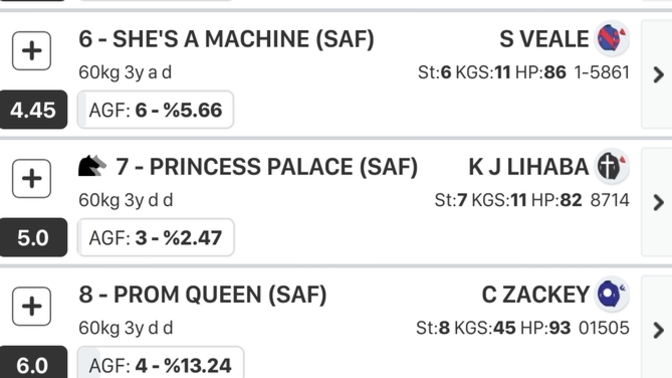The width and height of the screenshot is (672, 378).
Task: Expand Princess Palace details chevron
Action: [658, 202]
